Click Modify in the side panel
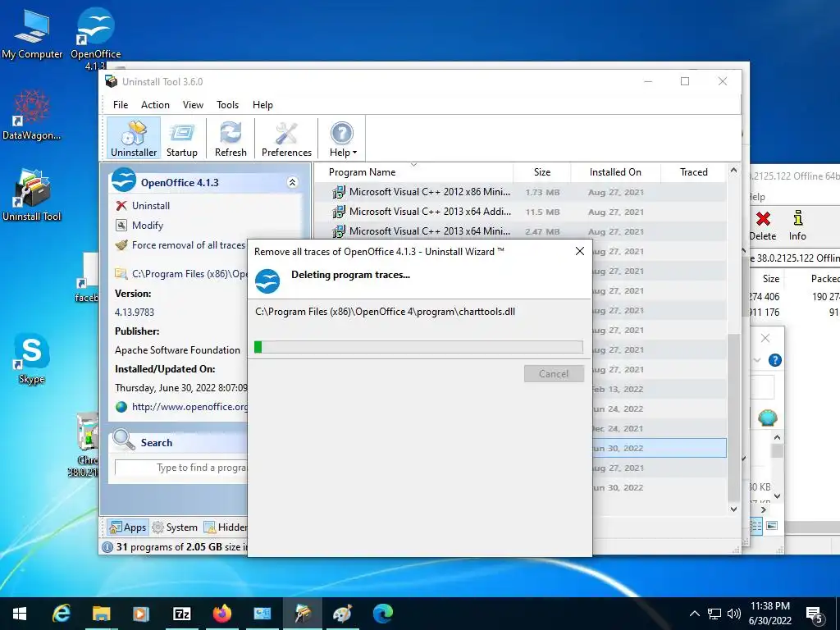The height and width of the screenshot is (630, 840). (139, 226)
